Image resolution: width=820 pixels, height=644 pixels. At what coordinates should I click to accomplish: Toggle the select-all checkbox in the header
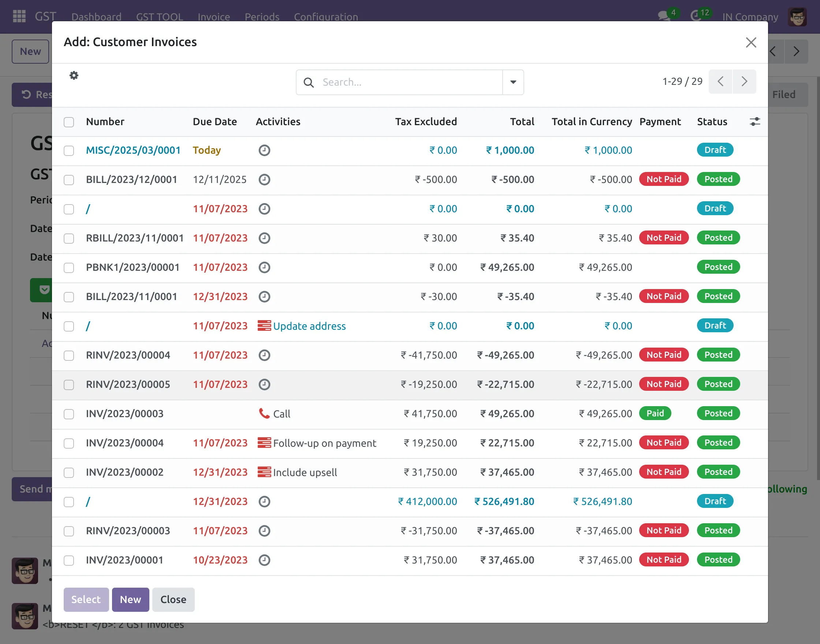(69, 122)
